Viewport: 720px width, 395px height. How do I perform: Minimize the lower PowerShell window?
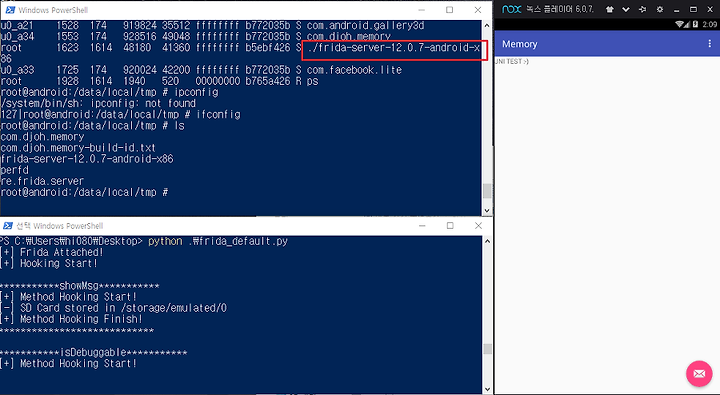[x=422, y=226]
